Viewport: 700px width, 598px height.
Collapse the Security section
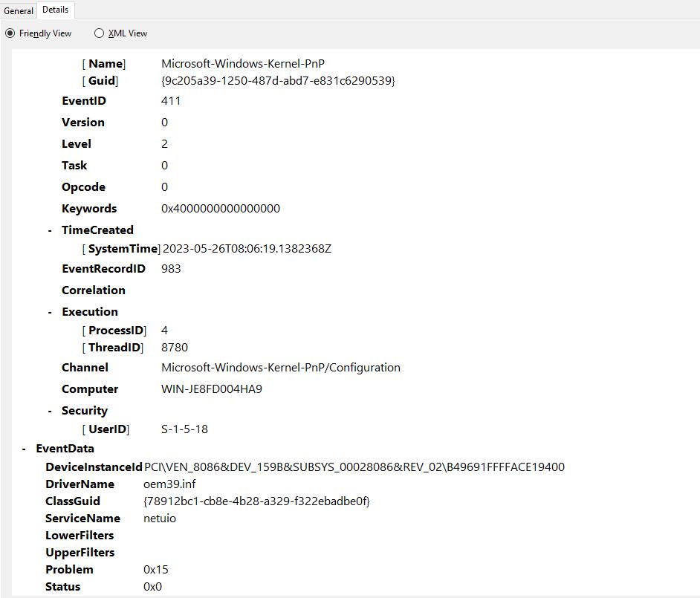(50, 411)
